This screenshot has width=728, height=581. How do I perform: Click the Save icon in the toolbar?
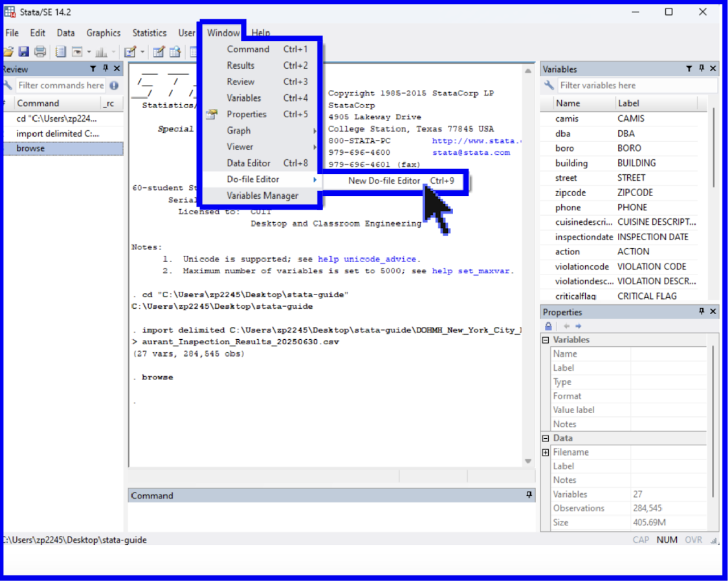[23, 52]
